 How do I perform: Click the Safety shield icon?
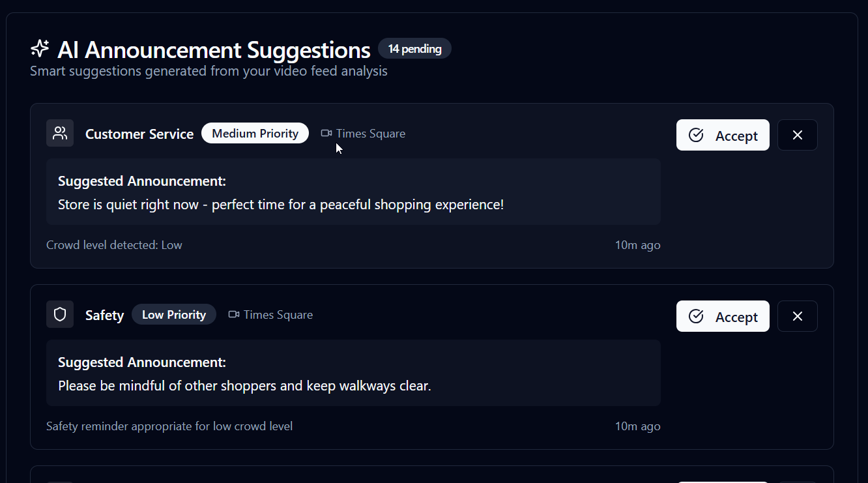click(x=60, y=314)
